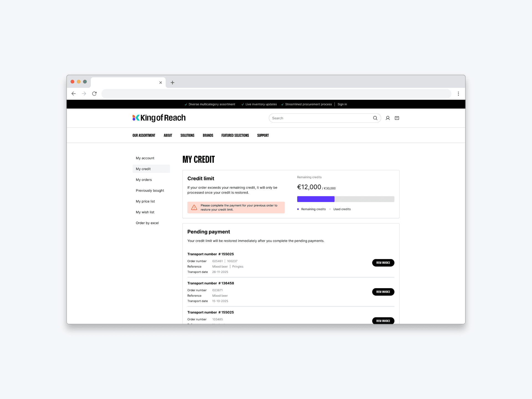The image size is (532, 399).
Task: Open Featured Selections navigation item
Action: (x=235, y=135)
